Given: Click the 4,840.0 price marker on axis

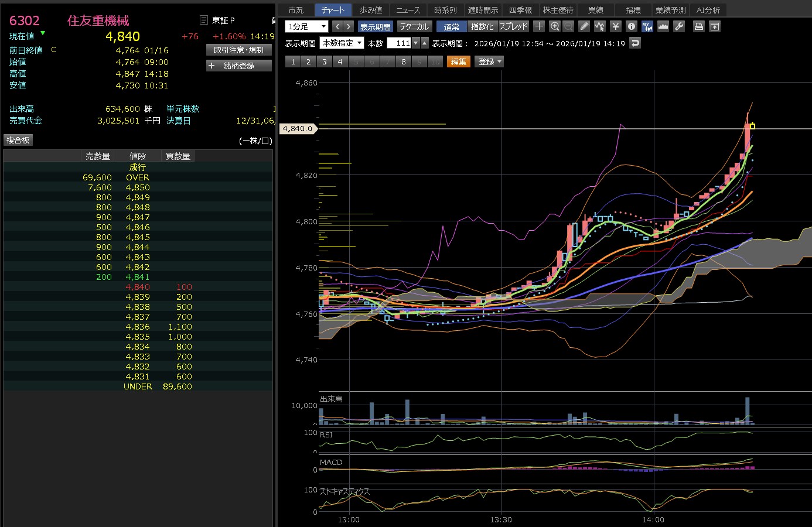Looking at the screenshot, I should (x=298, y=129).
